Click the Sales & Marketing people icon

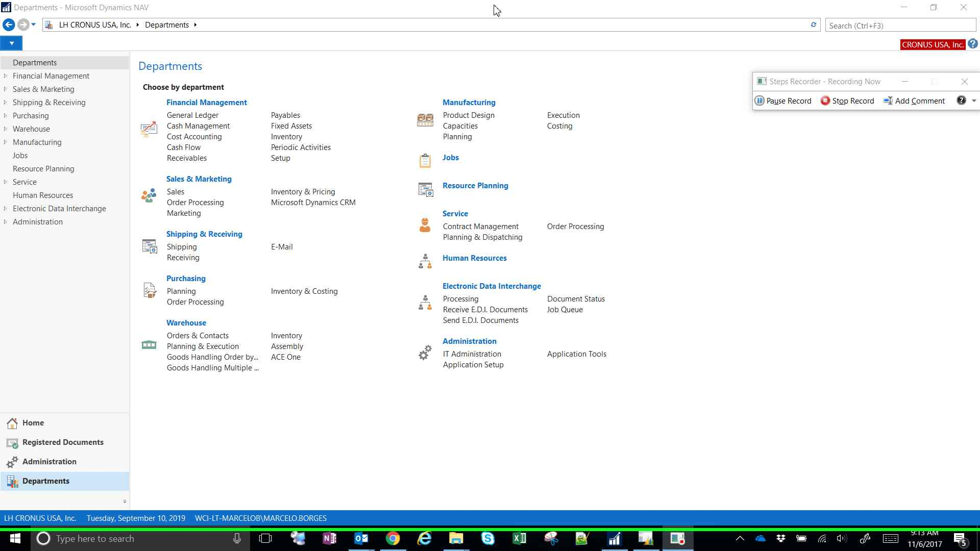(x=149, y=195)
